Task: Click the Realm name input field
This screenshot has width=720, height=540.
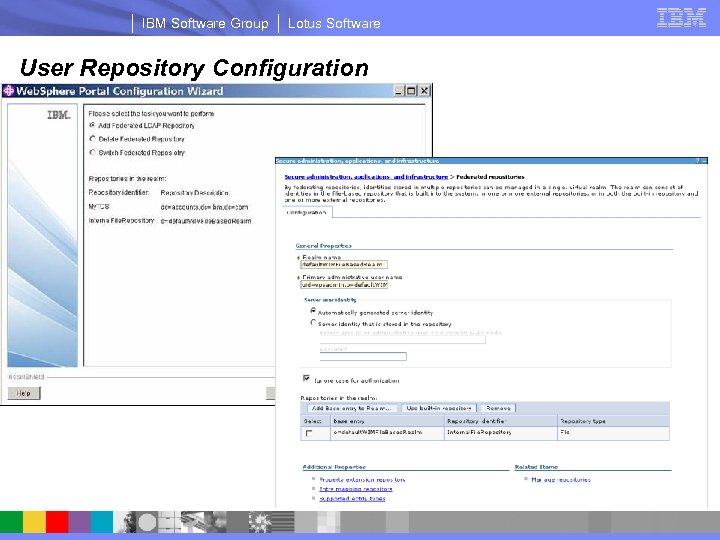Action: click(344, 264)
